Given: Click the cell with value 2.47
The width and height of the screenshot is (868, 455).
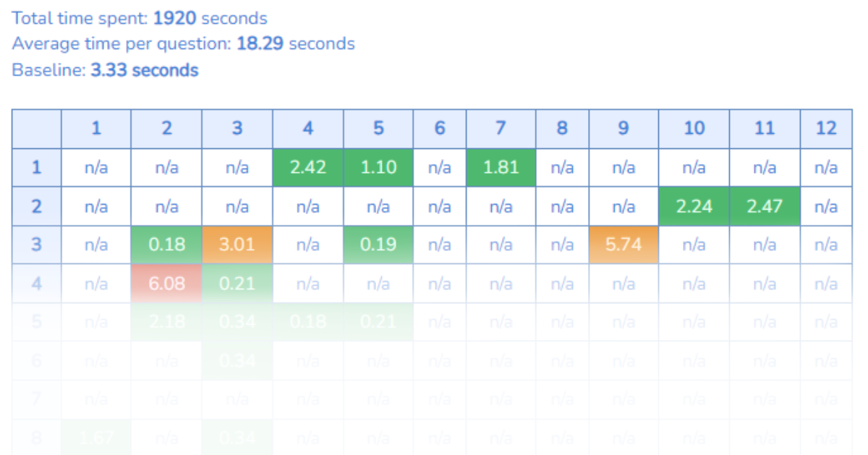Looking at the screenshot, I should click(765, 206).
